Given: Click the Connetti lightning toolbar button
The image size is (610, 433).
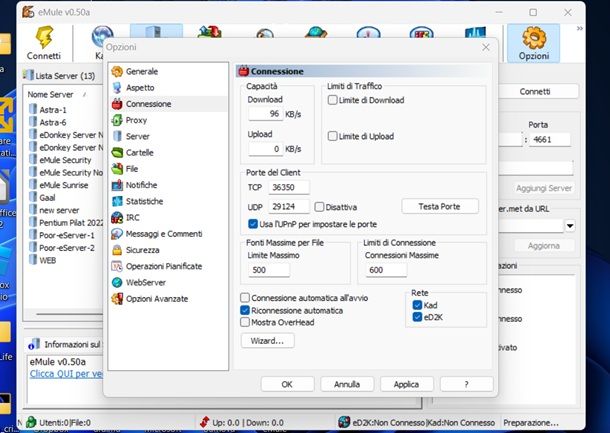Looking at the screenshot, I should (x=44, y=43).
